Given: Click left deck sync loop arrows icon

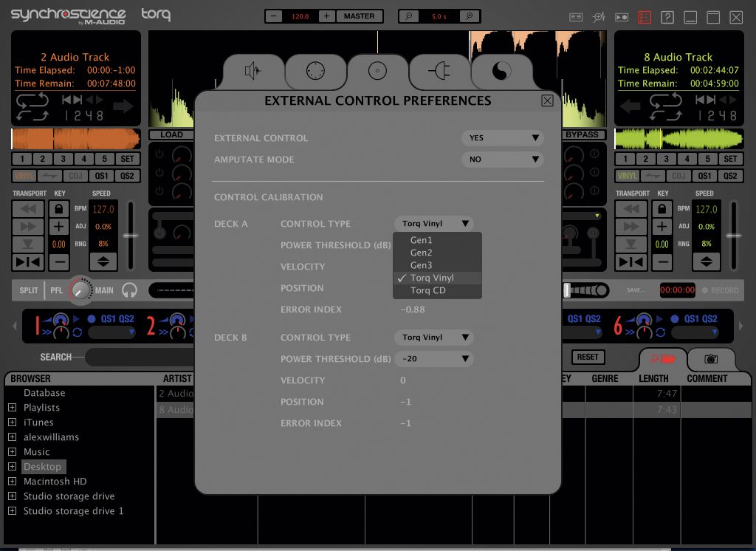Looking at the screenshot, I should 32,106.
